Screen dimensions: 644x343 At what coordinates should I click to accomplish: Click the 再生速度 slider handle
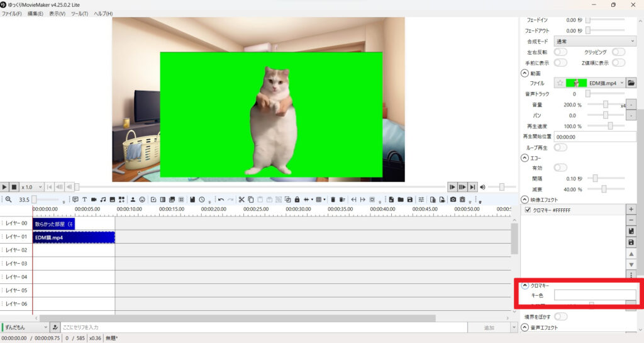(610, 126)
